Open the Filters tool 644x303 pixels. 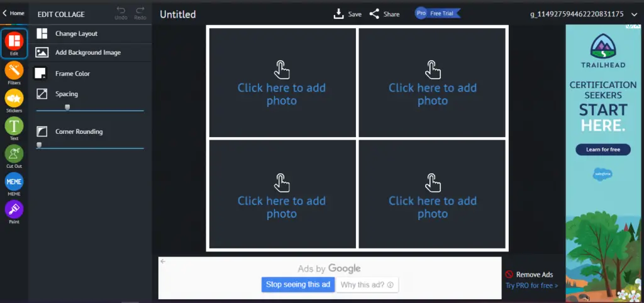14,70
